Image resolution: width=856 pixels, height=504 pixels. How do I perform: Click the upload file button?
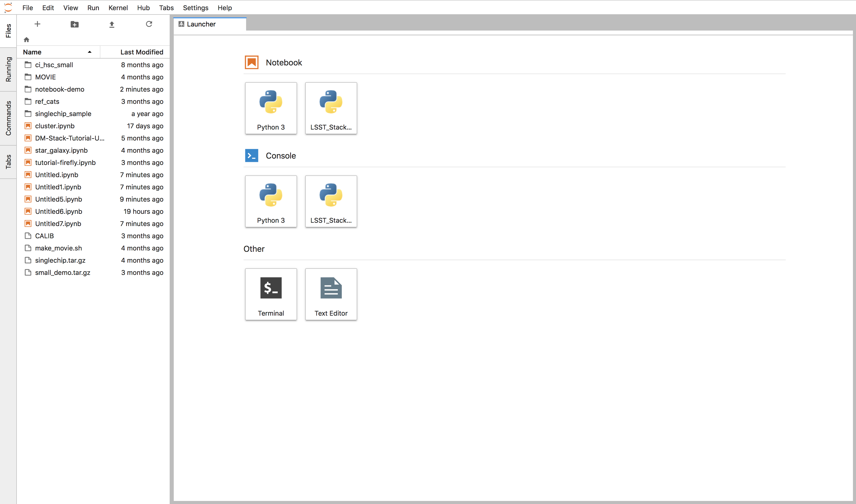pyautogui.click(x=111, y=24)
